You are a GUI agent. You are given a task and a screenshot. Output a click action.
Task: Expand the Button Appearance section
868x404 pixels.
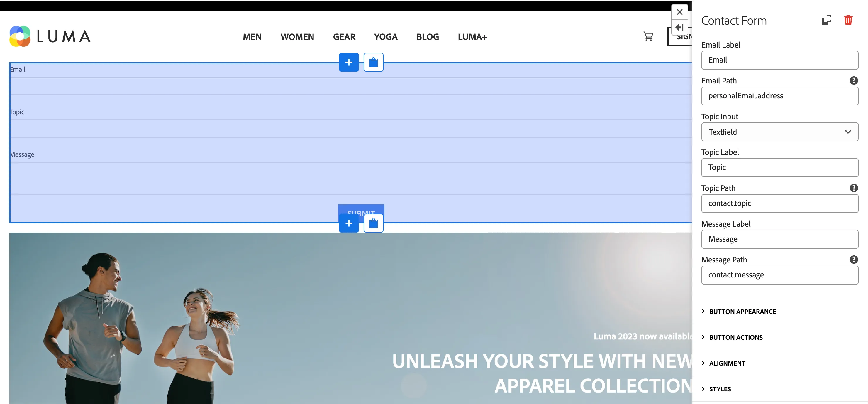[x=742, y=312]
